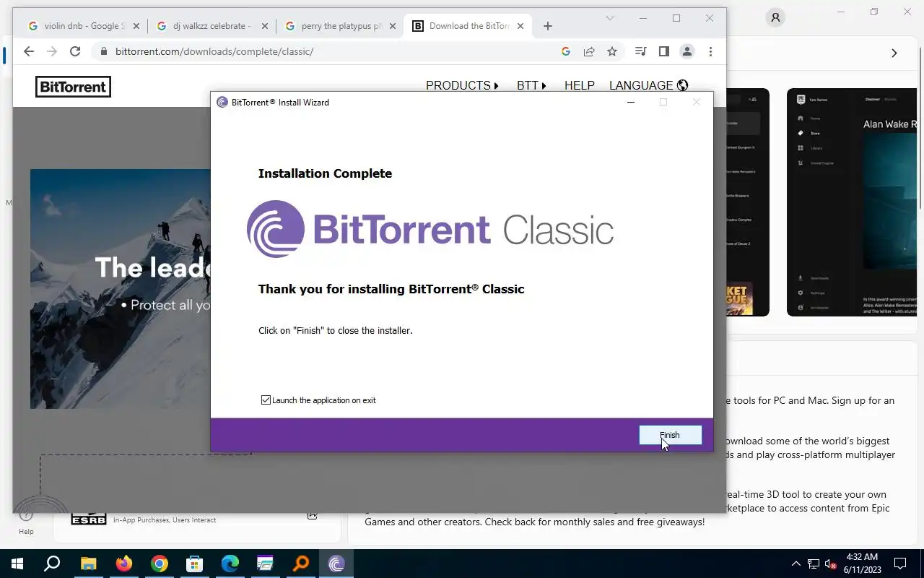Open Chrome tab search chevron
The width and height of the screenshot is (924, 578).
610,18
